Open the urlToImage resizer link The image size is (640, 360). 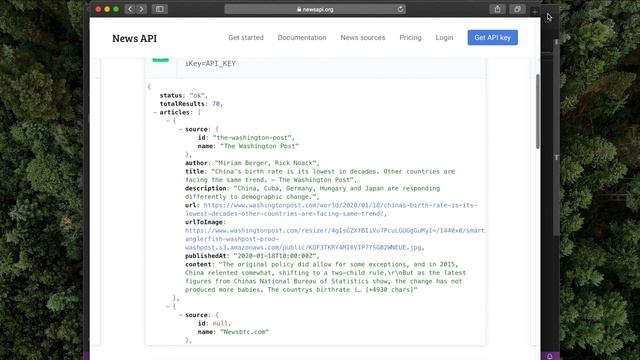click(335, 239)
